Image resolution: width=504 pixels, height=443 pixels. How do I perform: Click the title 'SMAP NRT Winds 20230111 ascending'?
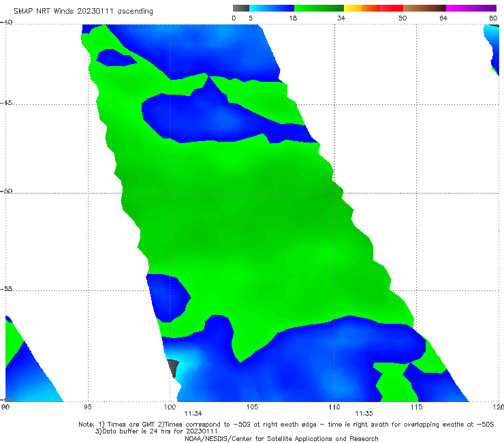pyautogui.click(x=83, y=12)
